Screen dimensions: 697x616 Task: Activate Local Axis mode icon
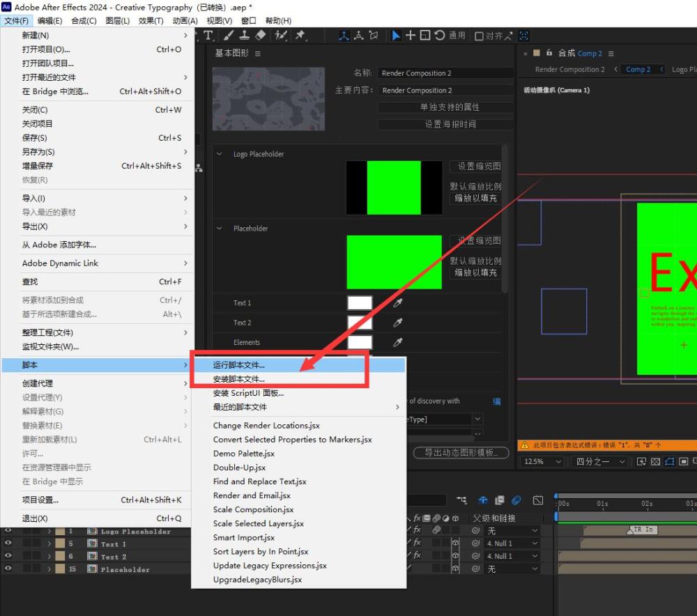(344, 36)
